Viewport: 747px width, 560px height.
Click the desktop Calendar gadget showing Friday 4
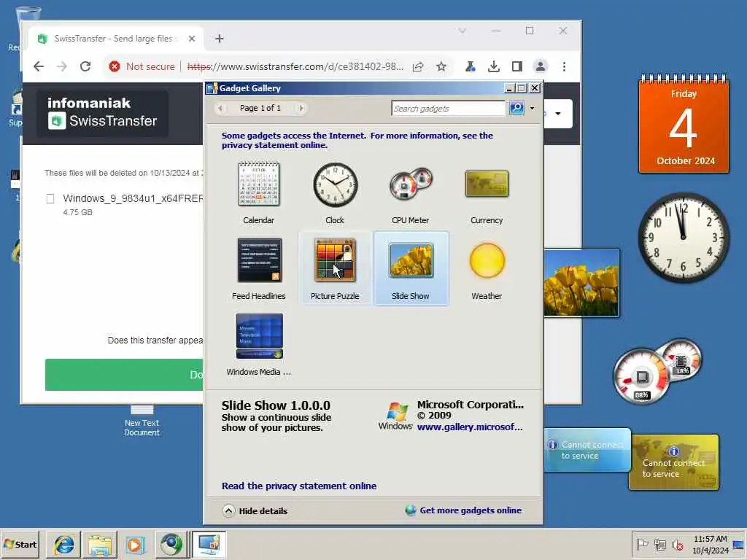point(684,124)
